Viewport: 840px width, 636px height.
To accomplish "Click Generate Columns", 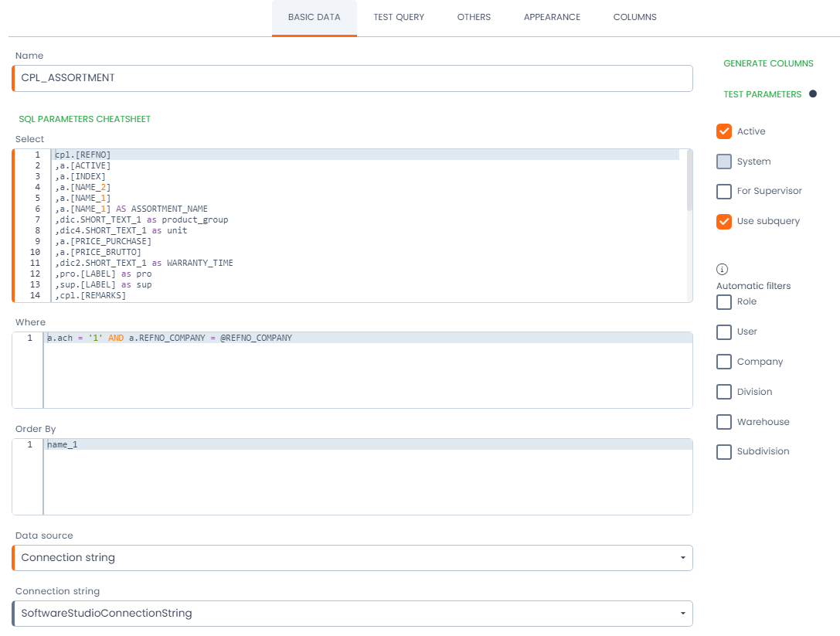I will [x=768, y=63].
